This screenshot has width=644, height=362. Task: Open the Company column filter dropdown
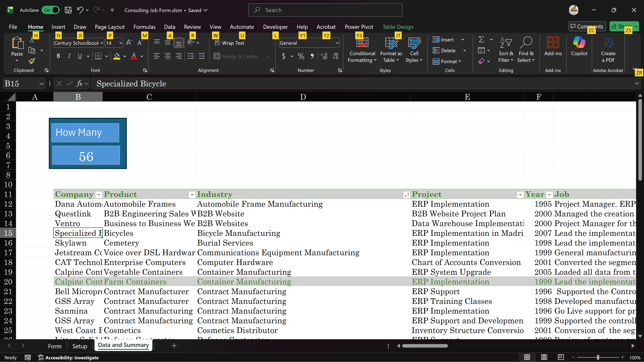tap(99, 195)
